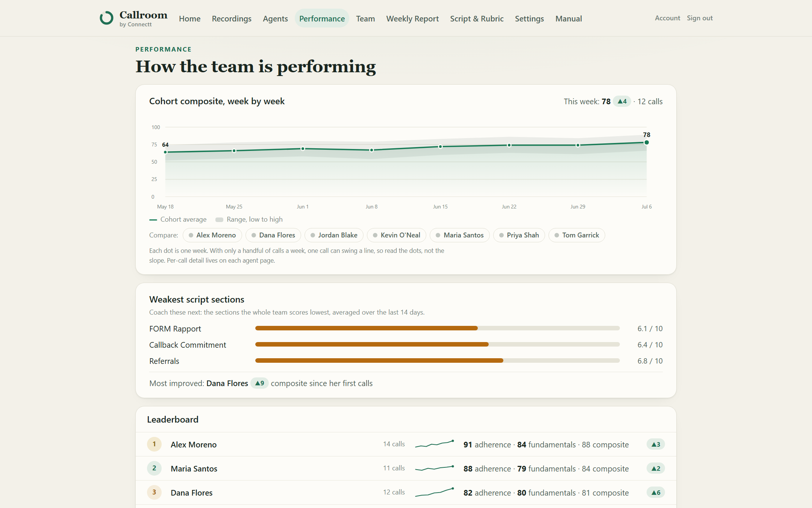
Task: Click the 88 composite score
Action: coord(605,444)
